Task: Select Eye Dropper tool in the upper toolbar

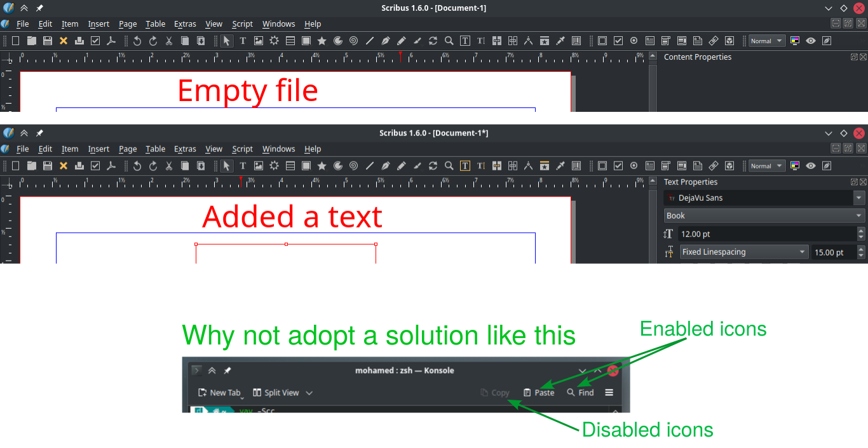Action: pos(560,41)
